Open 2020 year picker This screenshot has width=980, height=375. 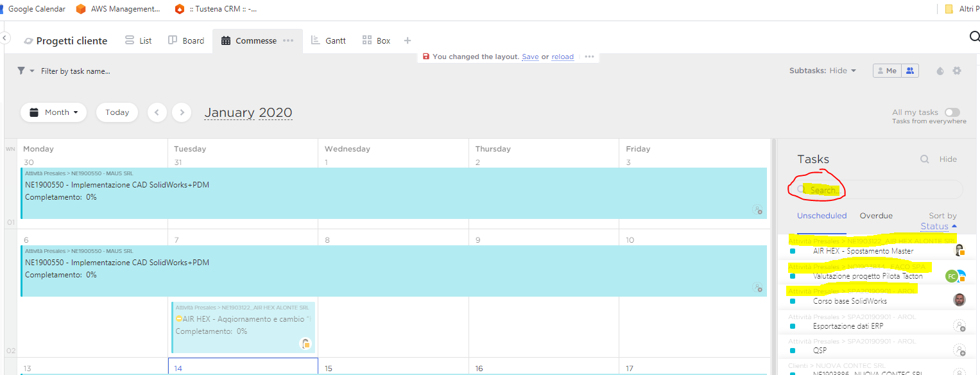276,112
